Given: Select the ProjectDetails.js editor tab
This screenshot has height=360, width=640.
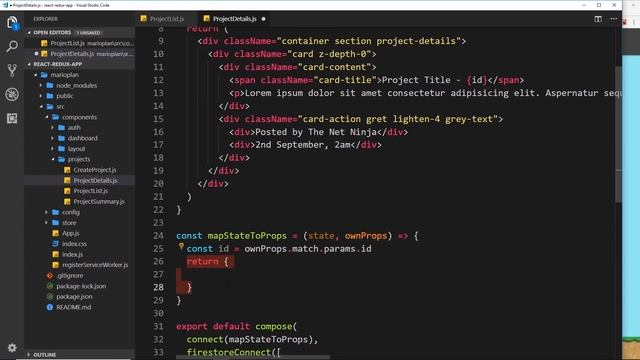Looking at the screenshot, I should 234,19.
